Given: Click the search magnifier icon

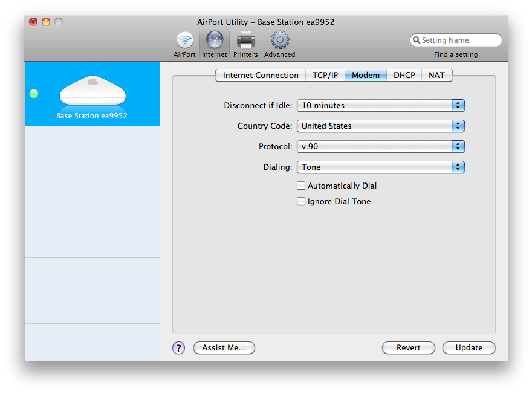Looking at the screenshot, I should click(417, 40).
